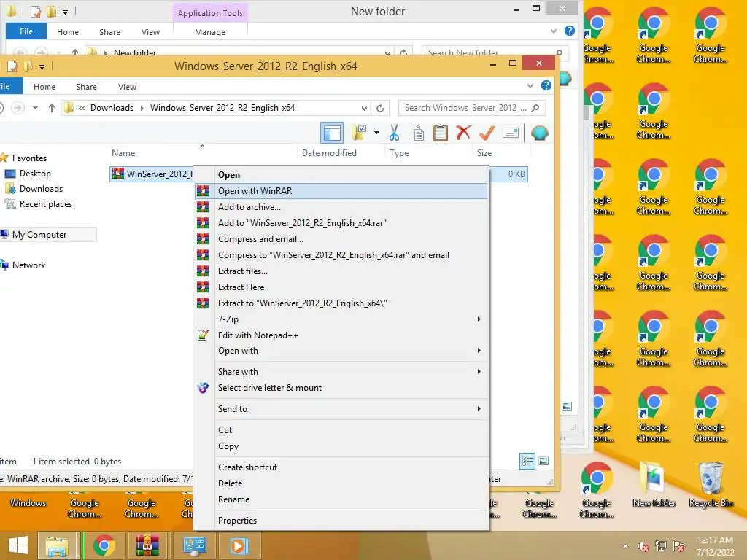Screen dimensions: 747x560
Task: Open Properties from the context menu
Action: (341, 521)
